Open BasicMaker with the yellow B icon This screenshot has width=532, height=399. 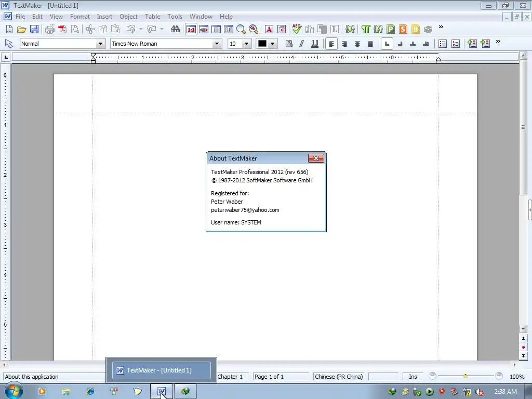(x=416, y=29)
